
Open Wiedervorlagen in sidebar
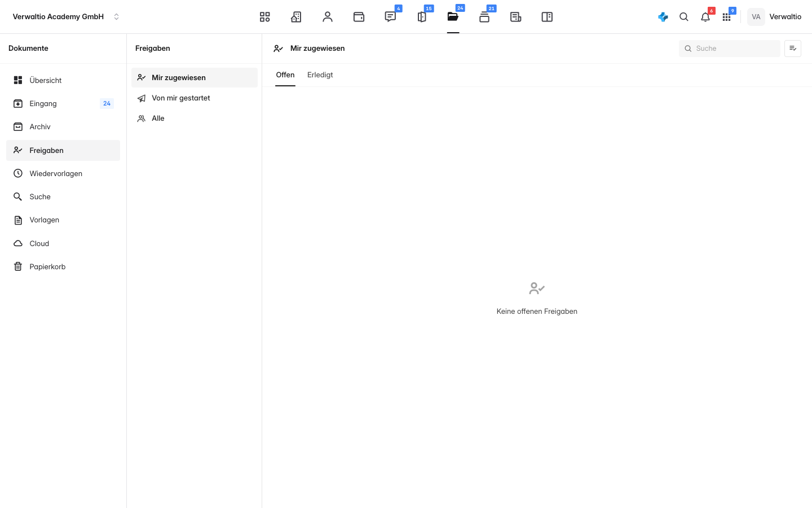(63, 173)
